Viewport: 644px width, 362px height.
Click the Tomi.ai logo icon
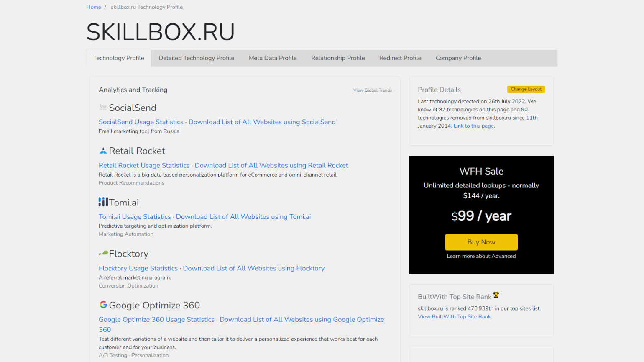[x=103, y=202]
